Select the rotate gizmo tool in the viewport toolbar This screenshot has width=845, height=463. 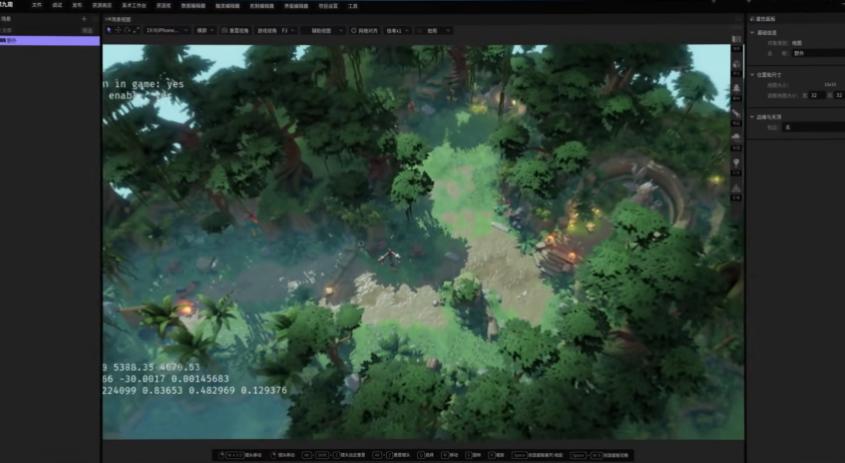pos(127,30)
